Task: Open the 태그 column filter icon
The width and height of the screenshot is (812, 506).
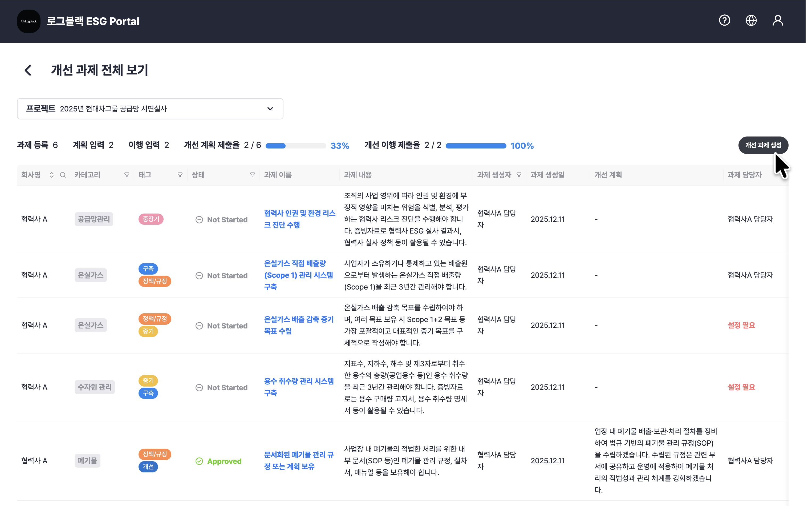Action: point(180,175)
